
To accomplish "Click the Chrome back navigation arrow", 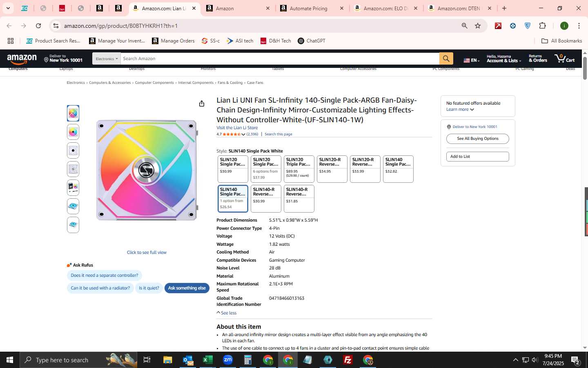I will coord(9,26).
